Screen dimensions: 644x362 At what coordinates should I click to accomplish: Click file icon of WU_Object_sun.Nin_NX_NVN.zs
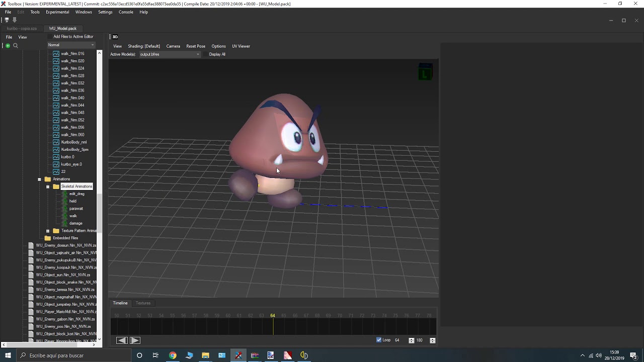(x=31, y=275)
